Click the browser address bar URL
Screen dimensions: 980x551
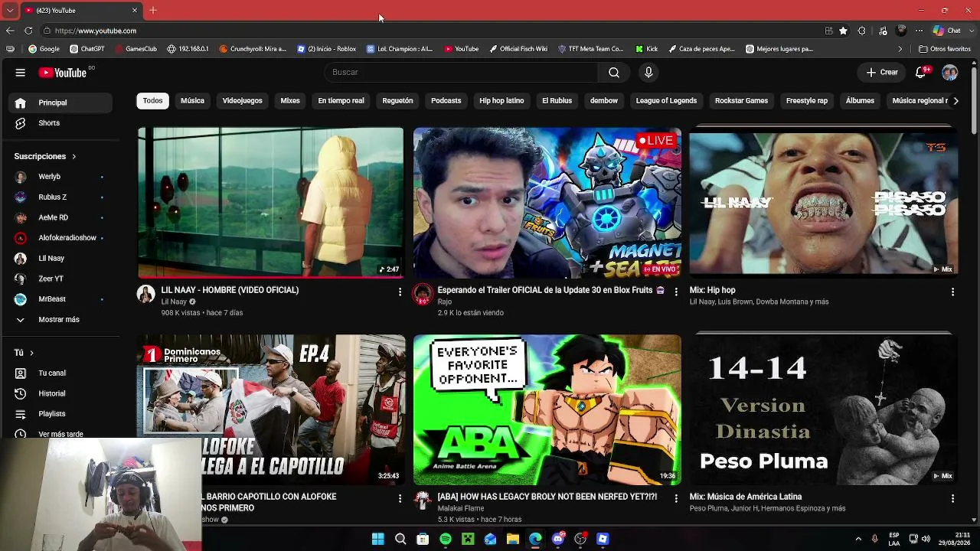pos(96,31)
